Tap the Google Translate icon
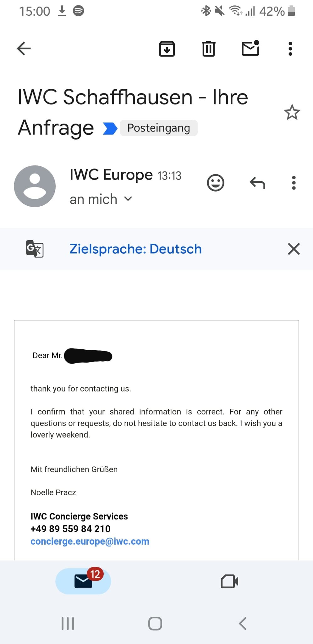313x644 pixels. (35, 249)
